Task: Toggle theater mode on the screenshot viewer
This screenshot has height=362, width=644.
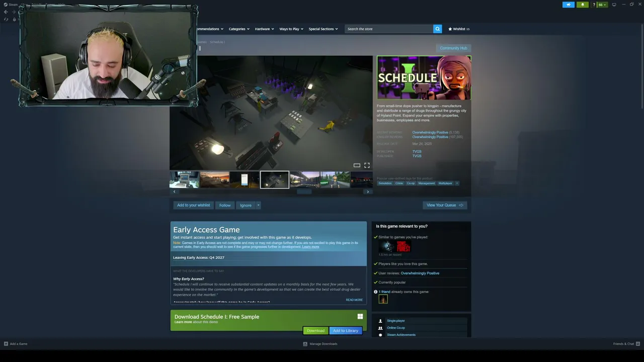Action: pyautogui.click(x=357, y=165)
